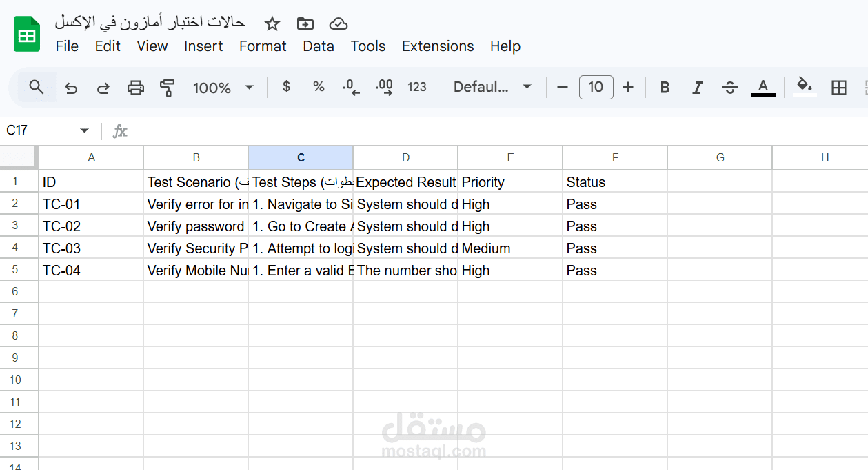Open more number formats 123

417,87
